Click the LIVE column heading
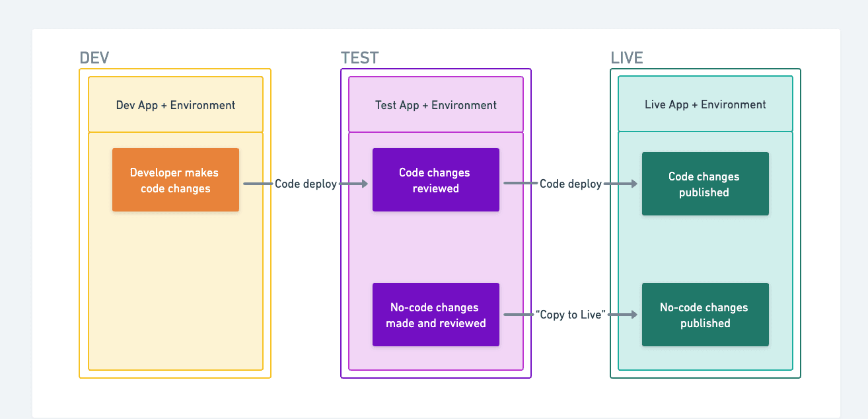The height and width of the screenshot is (419, 868). (626, 58)
